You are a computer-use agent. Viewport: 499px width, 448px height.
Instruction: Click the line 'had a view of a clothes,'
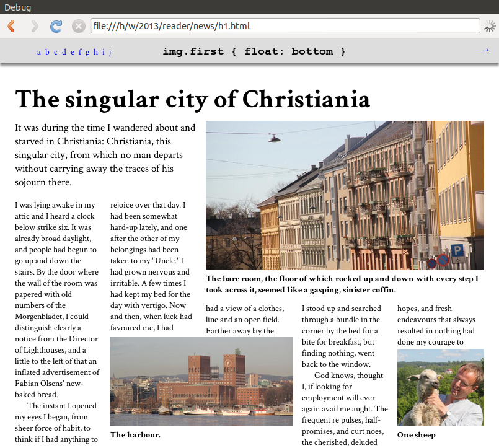click(x=245, y=309)
